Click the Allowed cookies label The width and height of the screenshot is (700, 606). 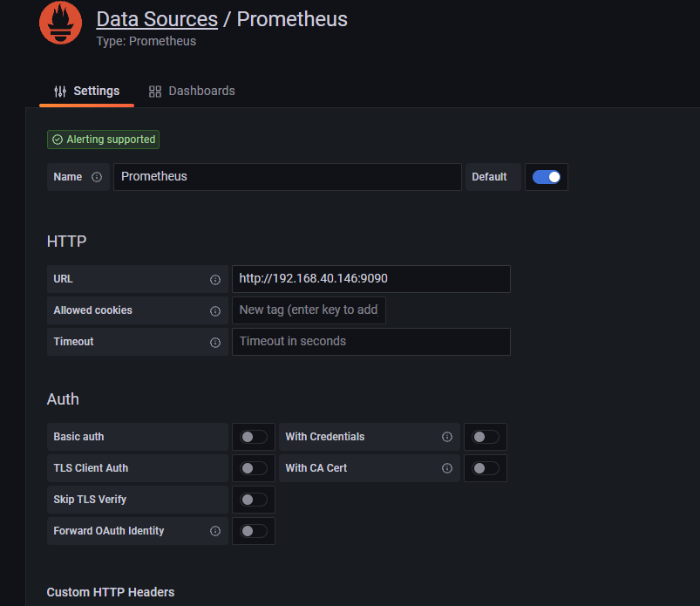tap(93, 310)
